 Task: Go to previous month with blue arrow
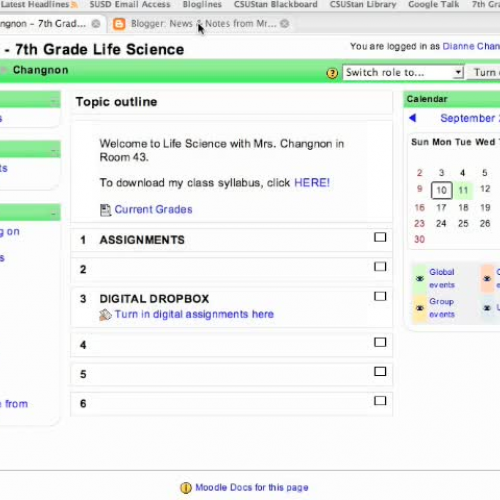[413, 118]
